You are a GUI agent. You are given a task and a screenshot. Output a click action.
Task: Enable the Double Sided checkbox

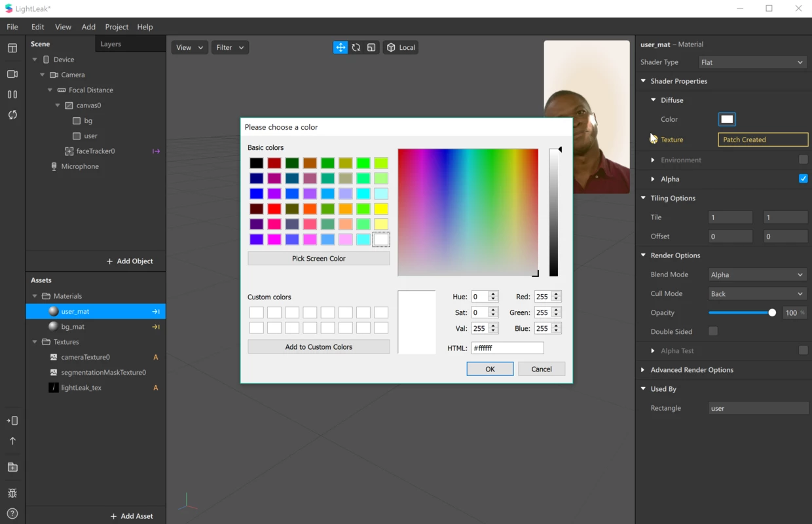point(713,331)
